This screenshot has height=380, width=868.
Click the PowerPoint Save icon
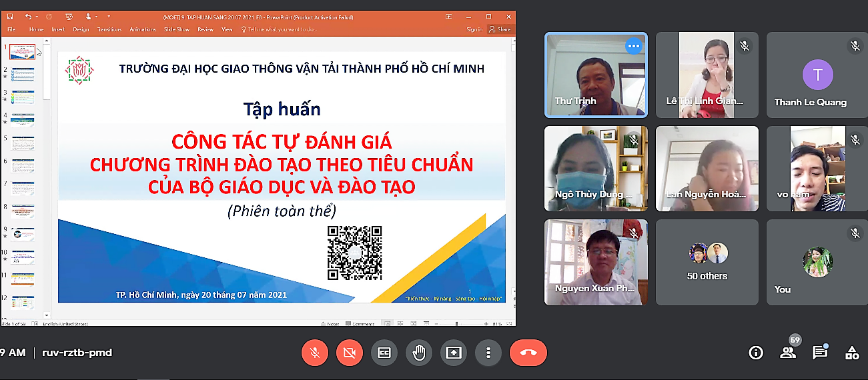[11, 15]
